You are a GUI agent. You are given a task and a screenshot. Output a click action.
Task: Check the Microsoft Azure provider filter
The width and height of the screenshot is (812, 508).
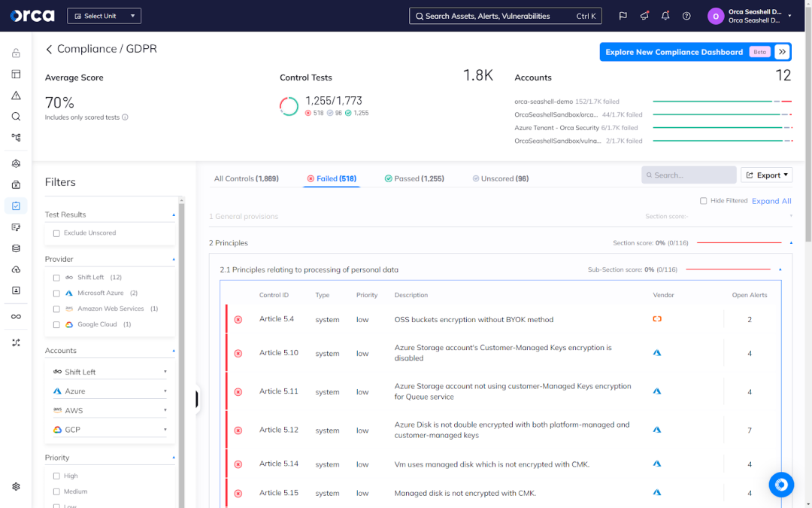56,294
